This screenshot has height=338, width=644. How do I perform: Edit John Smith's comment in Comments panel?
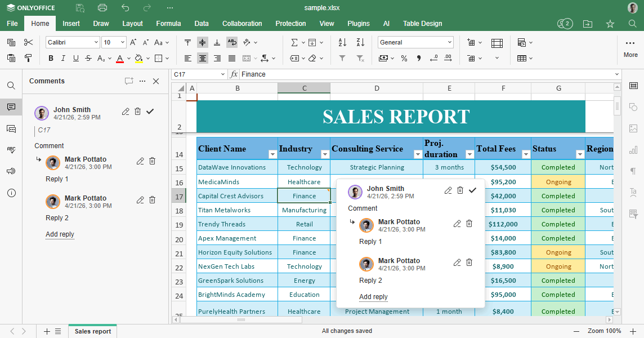126,112
